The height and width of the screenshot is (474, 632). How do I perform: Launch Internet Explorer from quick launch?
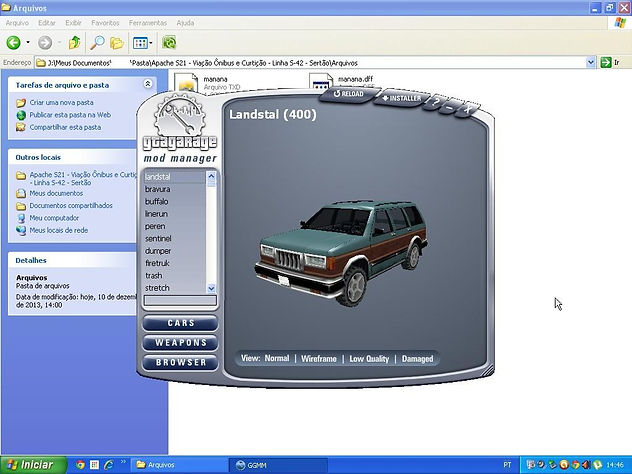(x=108, y=465)
